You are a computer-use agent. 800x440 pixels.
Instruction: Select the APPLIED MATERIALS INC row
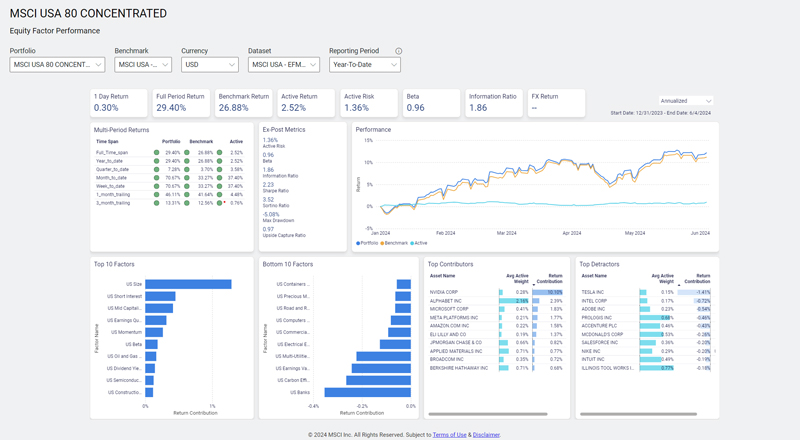[x=496, y=351]
